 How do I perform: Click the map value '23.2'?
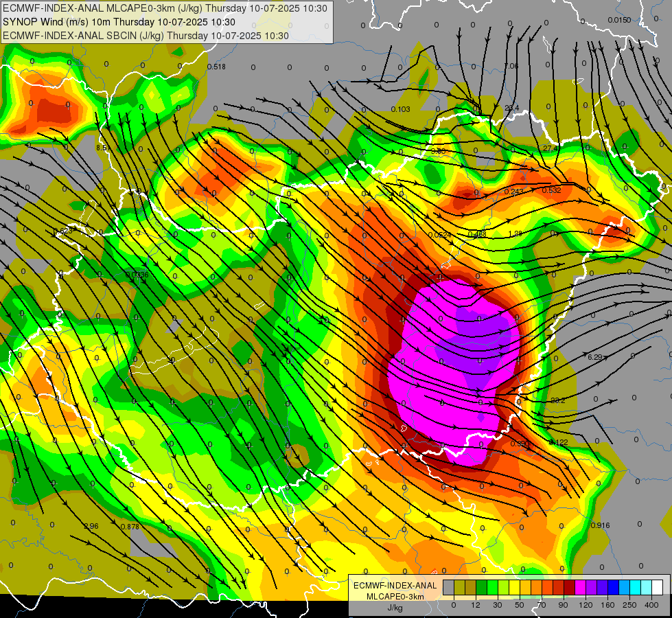557,400
